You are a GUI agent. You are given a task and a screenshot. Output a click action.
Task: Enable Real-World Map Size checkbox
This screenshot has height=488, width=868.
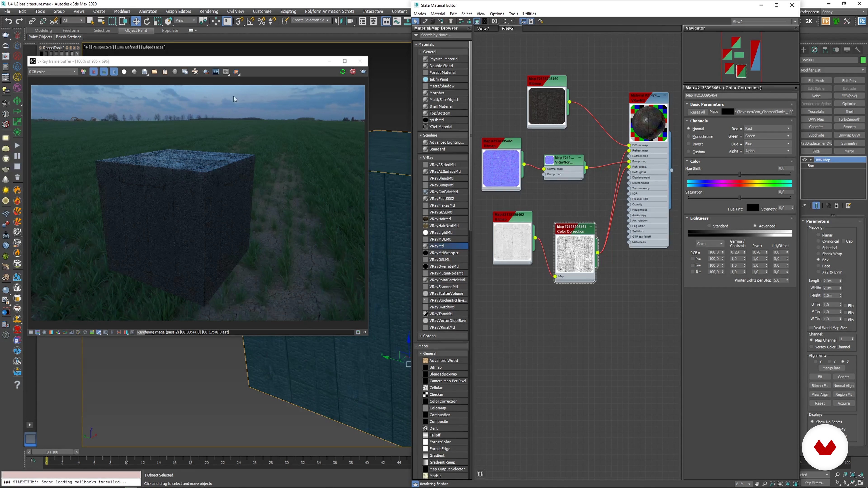click(x=811, y=327)
